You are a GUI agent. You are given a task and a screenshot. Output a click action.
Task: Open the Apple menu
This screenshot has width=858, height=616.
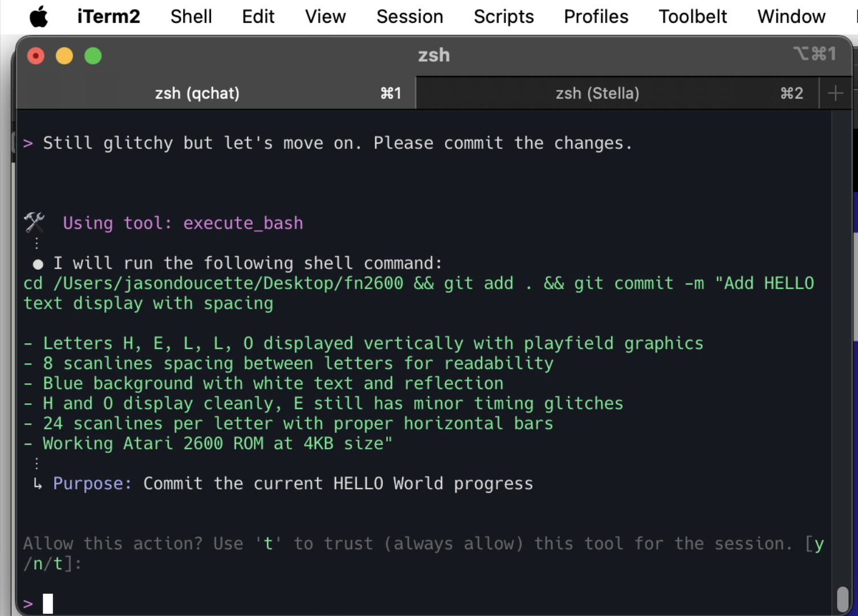click(x=38, y=16)
